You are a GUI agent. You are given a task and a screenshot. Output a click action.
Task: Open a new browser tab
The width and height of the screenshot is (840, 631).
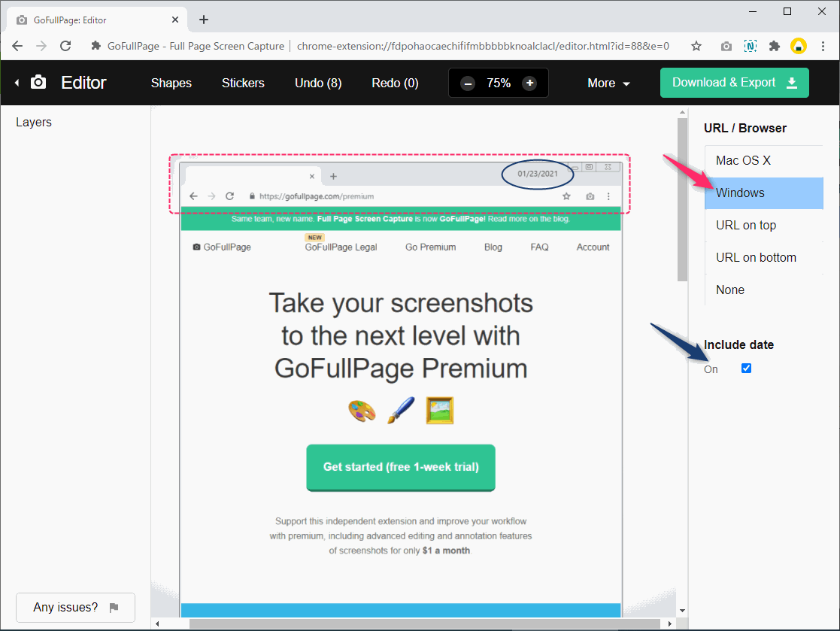click(x=204, y=20)
